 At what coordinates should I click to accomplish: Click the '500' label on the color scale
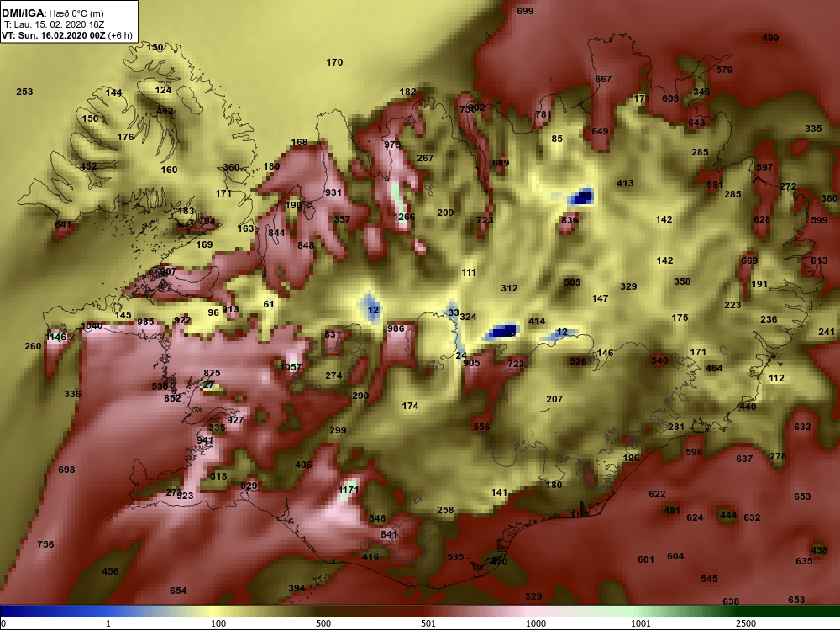tap(323, 623)
